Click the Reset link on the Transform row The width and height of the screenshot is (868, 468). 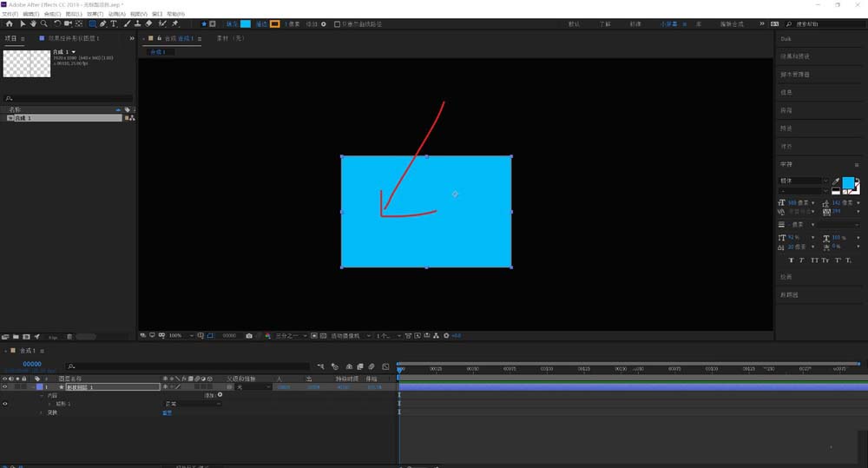click(168, 412)
